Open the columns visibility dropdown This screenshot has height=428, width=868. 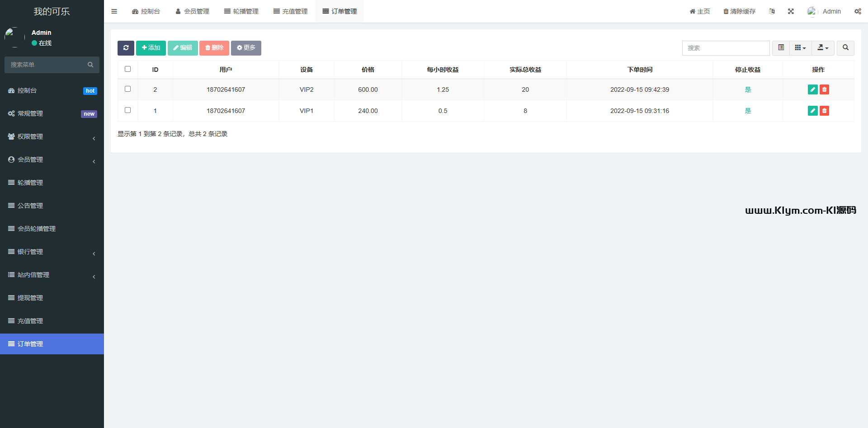coord(800,48)
